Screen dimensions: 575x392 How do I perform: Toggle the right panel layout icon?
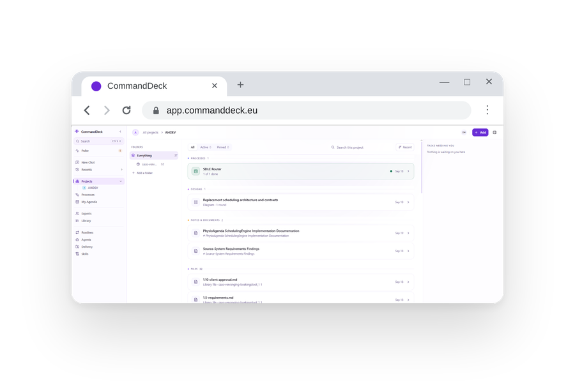pos(494,132)
